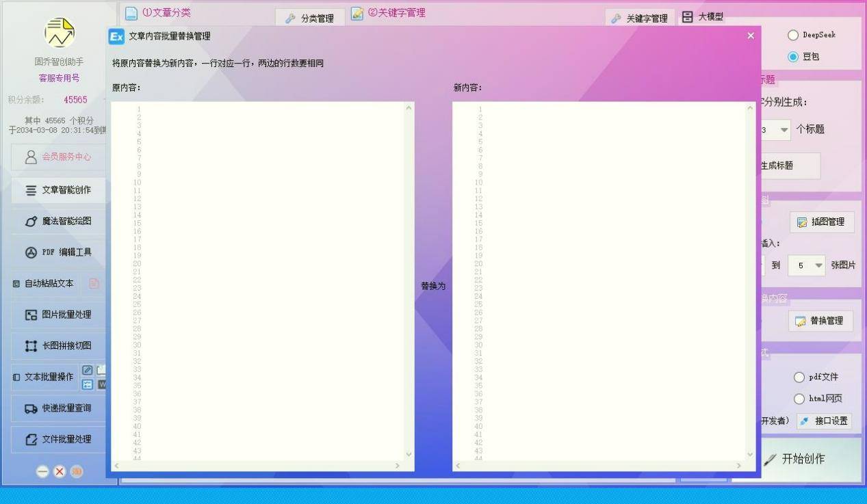Screen dimensions: 867x504
Task: Launch the 长图拼接切图 tool
Action: point(59,346)
